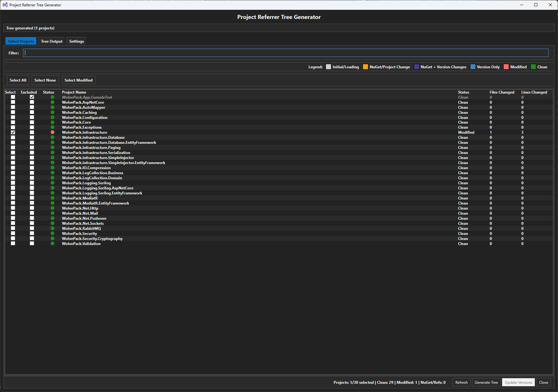Viewport: 558px width, 392px height.
Task: Click the green status dot for WolvePack.AspNetCore
Action: pyautogui.click(x=52, y=102)
